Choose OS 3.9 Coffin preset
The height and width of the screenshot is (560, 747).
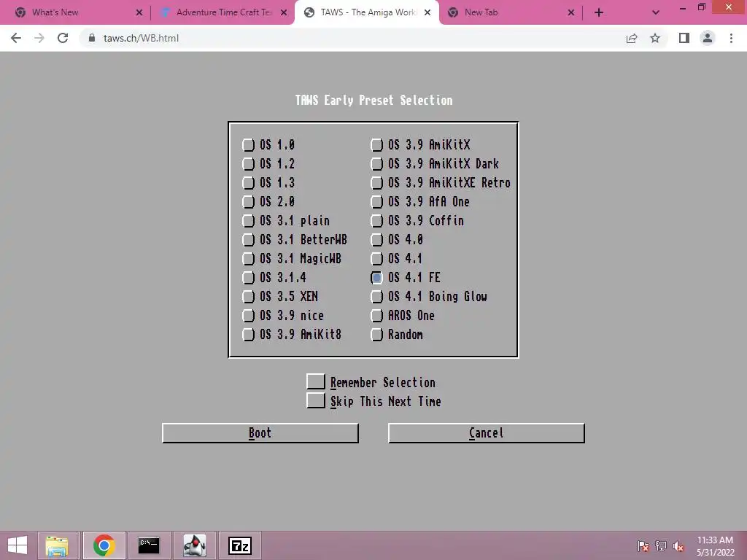point(376,221)
